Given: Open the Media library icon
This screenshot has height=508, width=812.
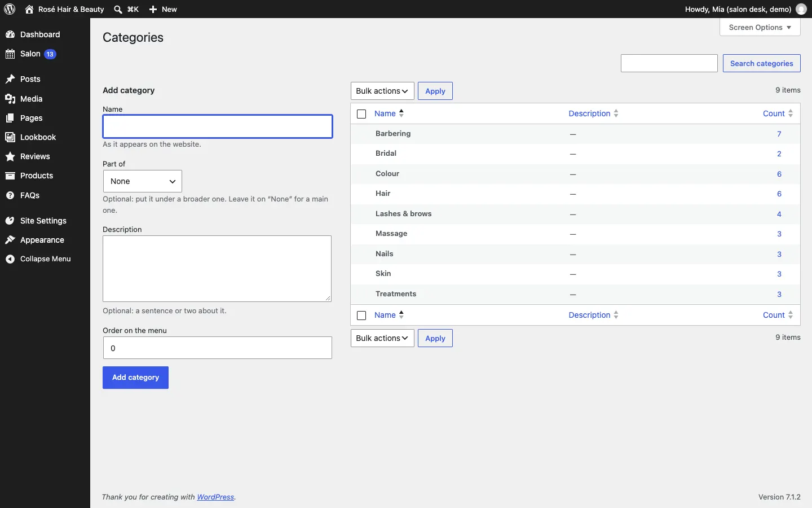Looking at the screenshot, I should tap(10, 99).
